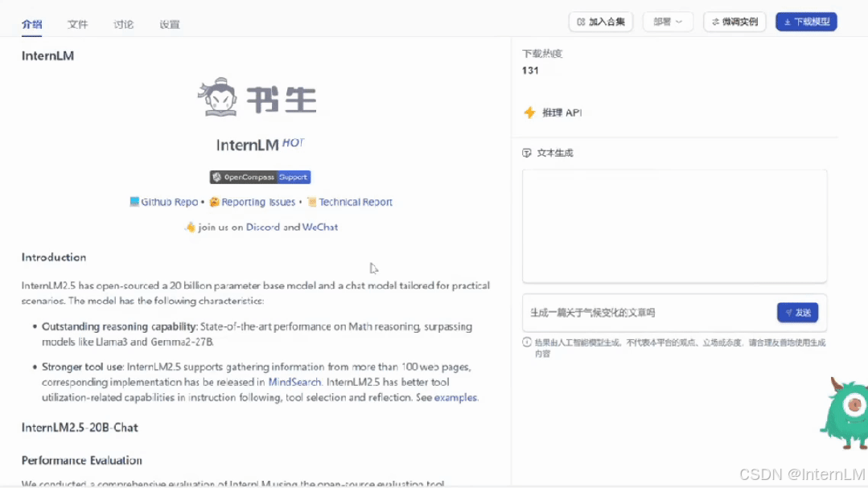
Task: Click the Outstanding reasoning capability bullet text
Action: click(257, 334)
